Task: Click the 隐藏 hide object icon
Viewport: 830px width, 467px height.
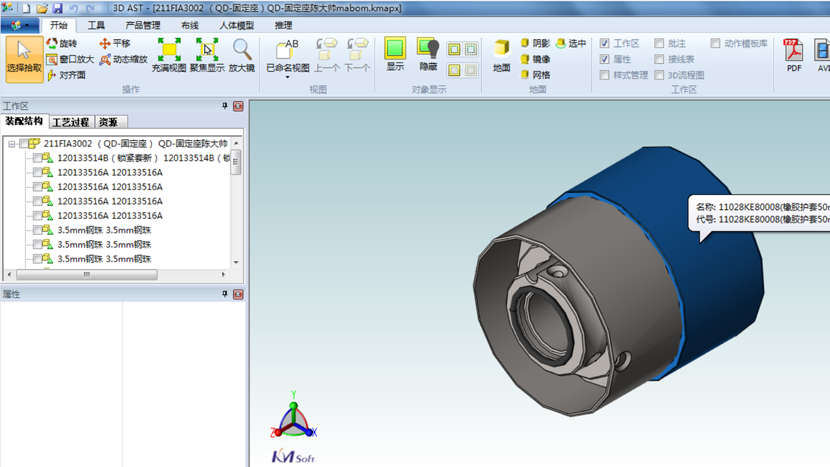Action: (428, 55)
